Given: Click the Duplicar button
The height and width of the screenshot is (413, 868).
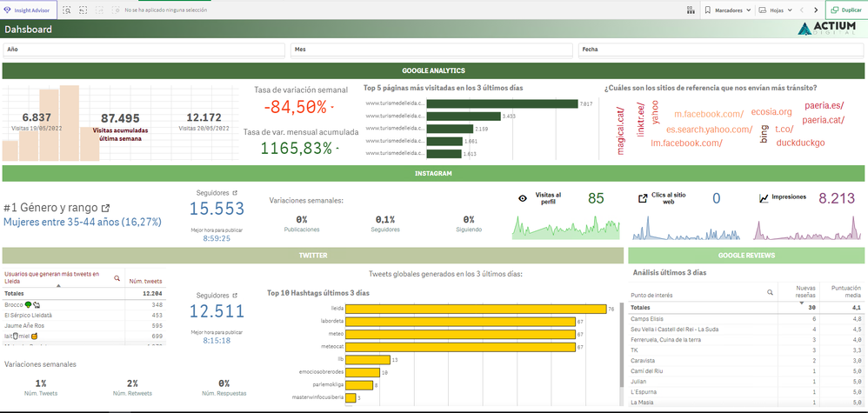Looking at the screenshot, I should (845, 10).
